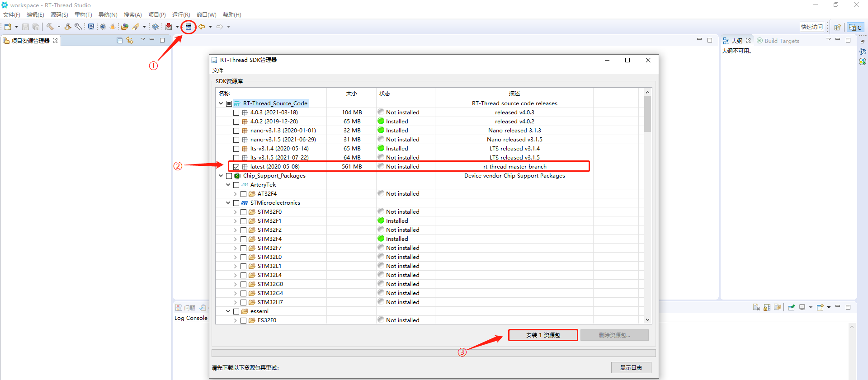Select the C perspective button
This screenshot has width=868, height=380.
[x=855, y=28]
